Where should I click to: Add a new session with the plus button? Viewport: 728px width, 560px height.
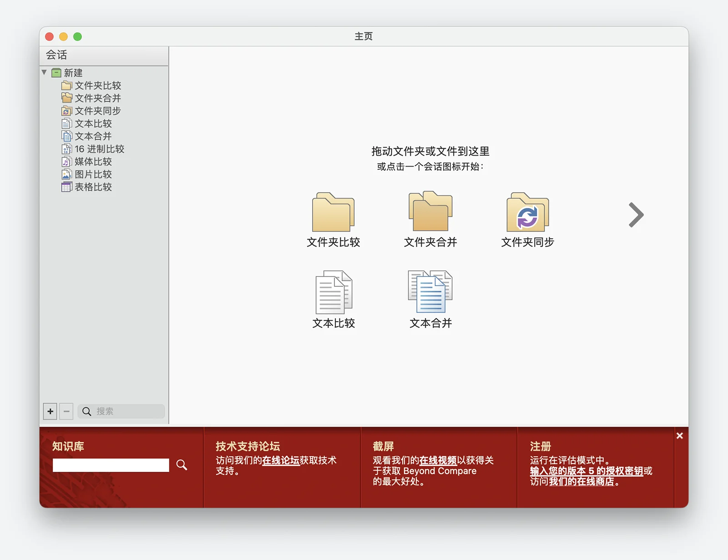tap(50, 411)
